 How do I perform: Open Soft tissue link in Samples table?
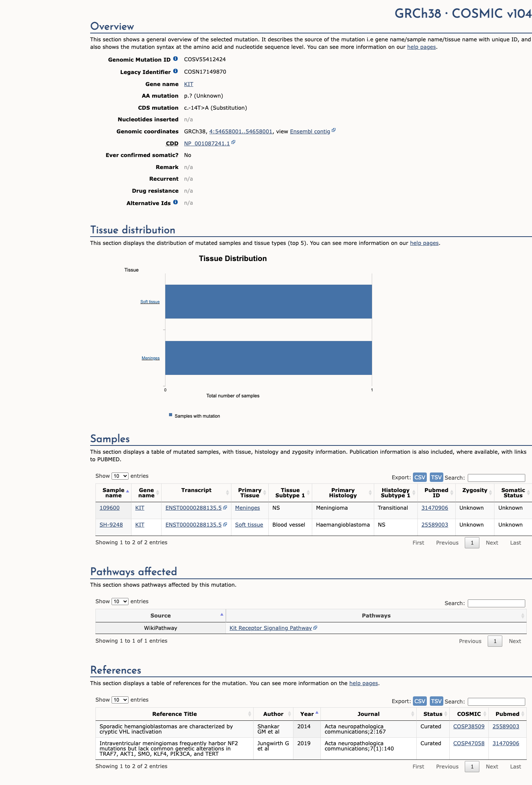pos(249,525)
